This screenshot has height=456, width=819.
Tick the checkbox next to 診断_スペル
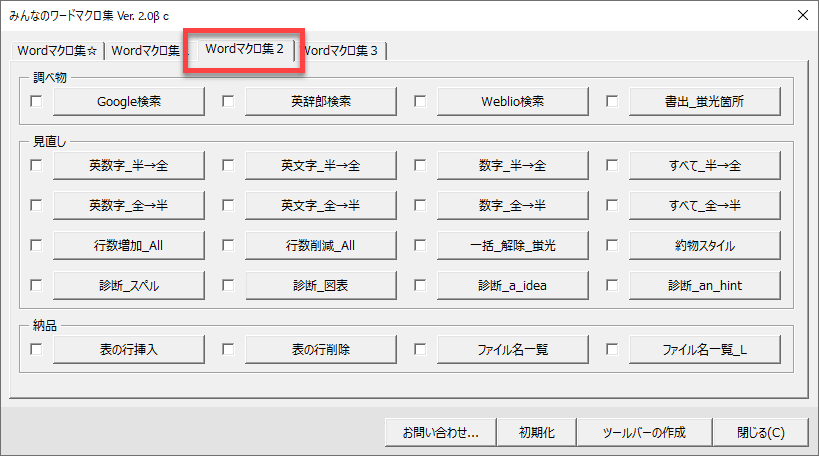[x=37, y=285]
